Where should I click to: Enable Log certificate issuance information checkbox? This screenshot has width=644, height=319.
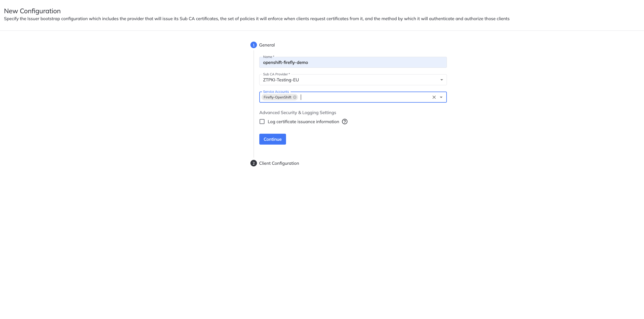[x=262, y=122]
